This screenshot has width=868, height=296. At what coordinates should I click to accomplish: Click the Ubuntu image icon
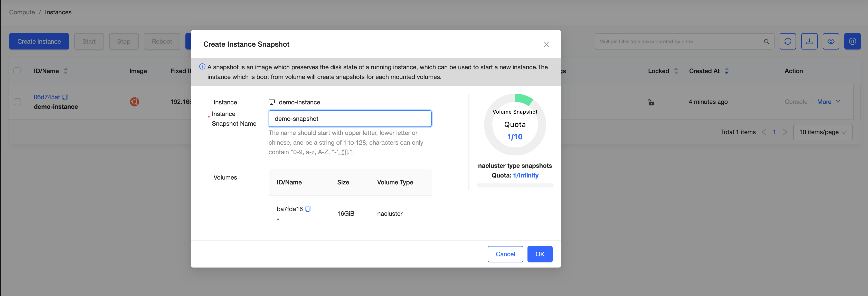point(135,102)
